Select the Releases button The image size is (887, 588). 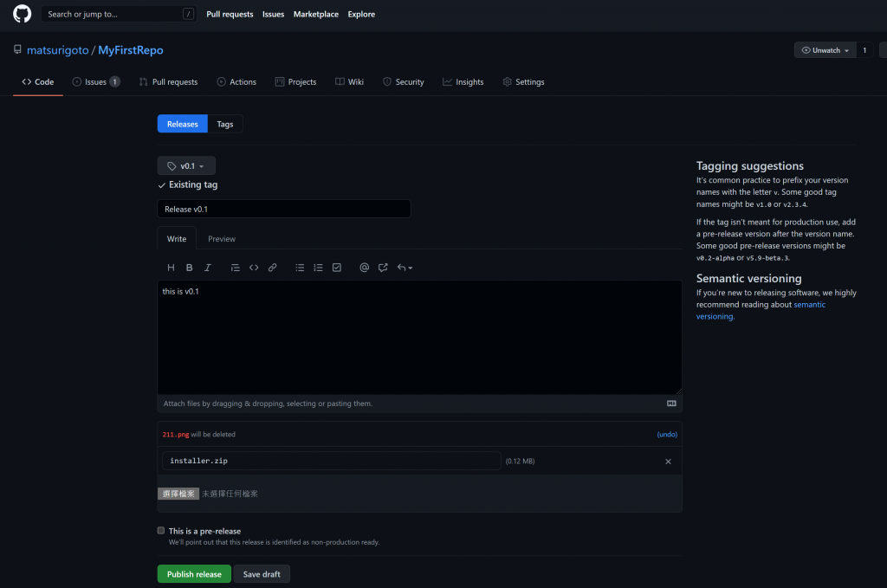[182, 124]
